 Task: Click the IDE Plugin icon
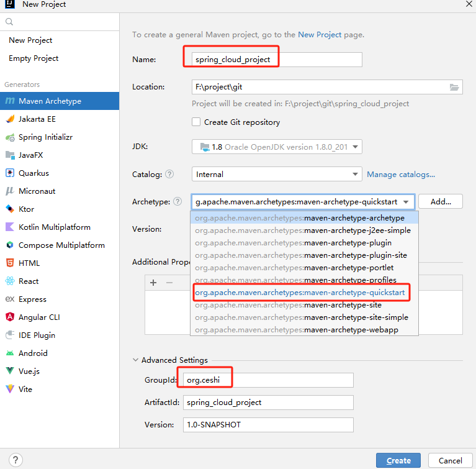point(10,335)
